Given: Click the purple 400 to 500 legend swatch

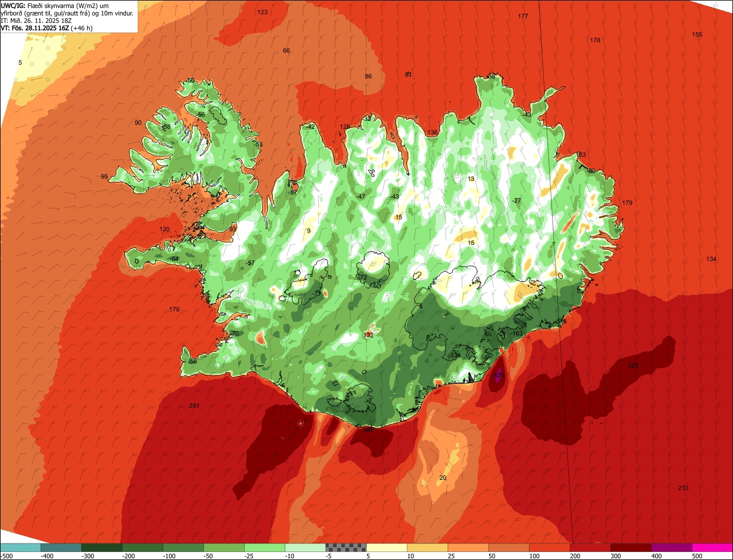Looking at the screenshot, I should (x=671, y=547).
